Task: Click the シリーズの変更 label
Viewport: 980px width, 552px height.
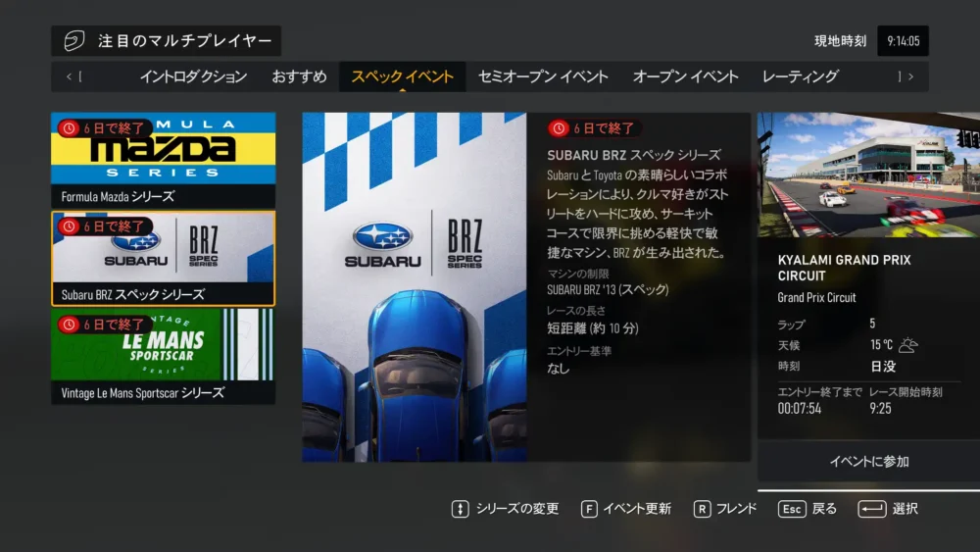Action: [517, 509]
